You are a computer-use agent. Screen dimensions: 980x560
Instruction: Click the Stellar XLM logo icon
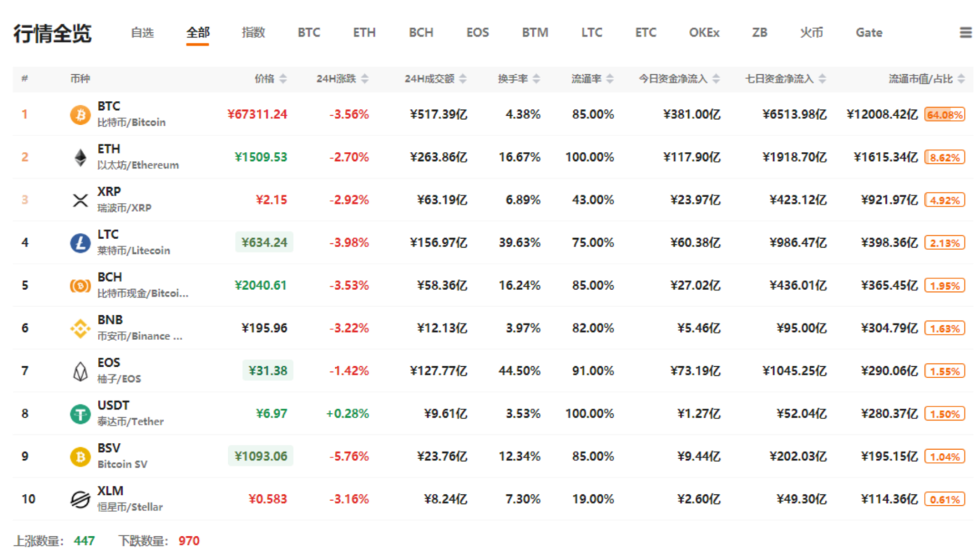(80, 499)
